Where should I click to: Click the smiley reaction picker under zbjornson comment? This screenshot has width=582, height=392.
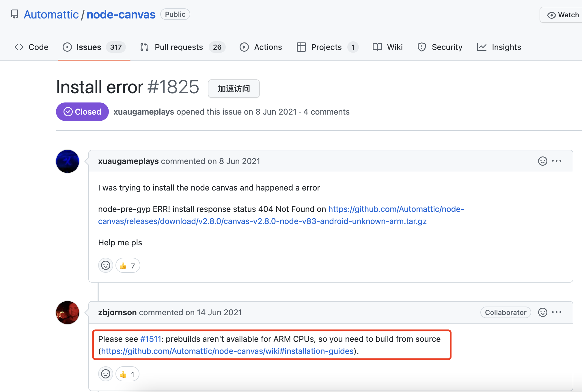pyautogui.click(x=106, y=374)
